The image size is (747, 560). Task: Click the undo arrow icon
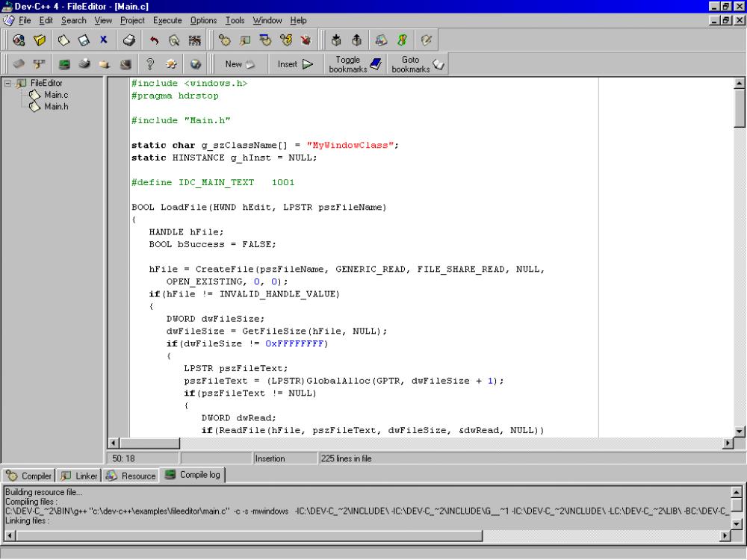pos(155,40)
